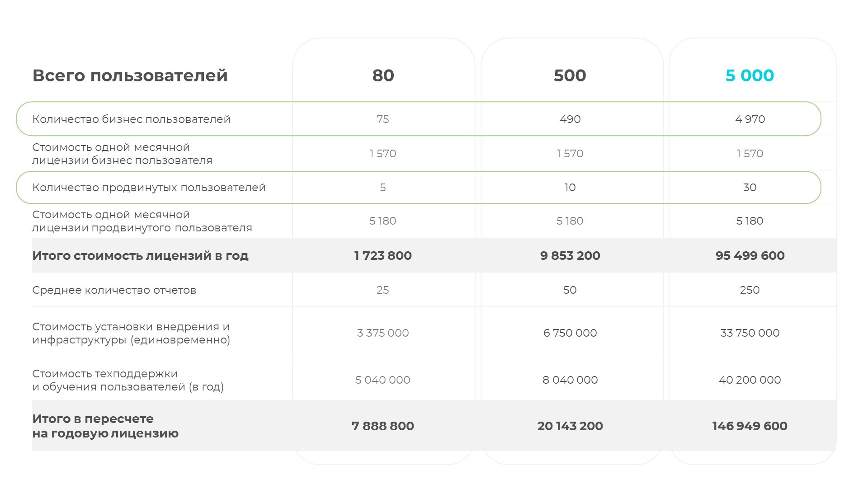Click the 'Всего пользователей' heading
Viewport: 868px width, 489px height.
click(x=130, y=75)
